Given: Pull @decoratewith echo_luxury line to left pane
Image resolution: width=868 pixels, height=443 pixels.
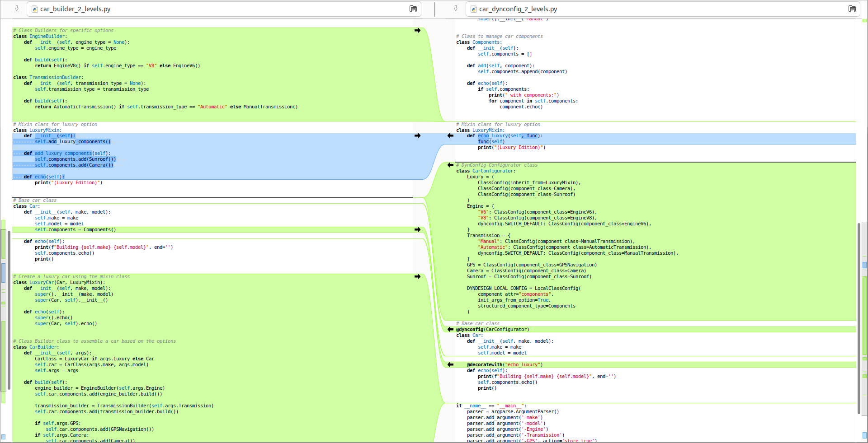Looking at the screenshot, I should [450, 364].
